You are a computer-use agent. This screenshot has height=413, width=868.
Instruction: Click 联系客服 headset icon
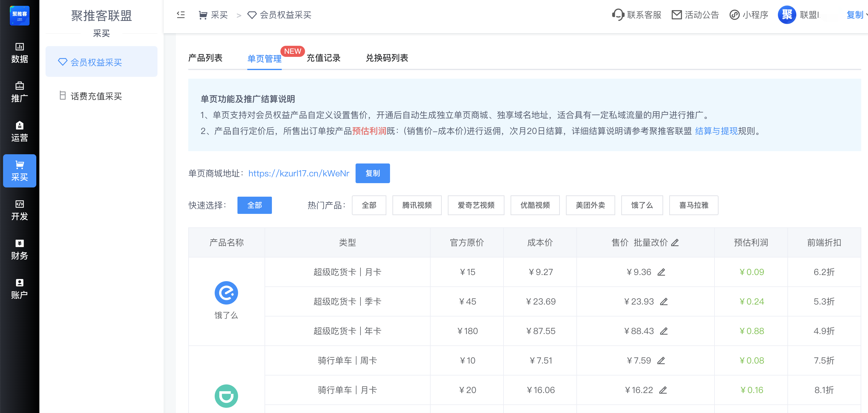tap(618, 15)
